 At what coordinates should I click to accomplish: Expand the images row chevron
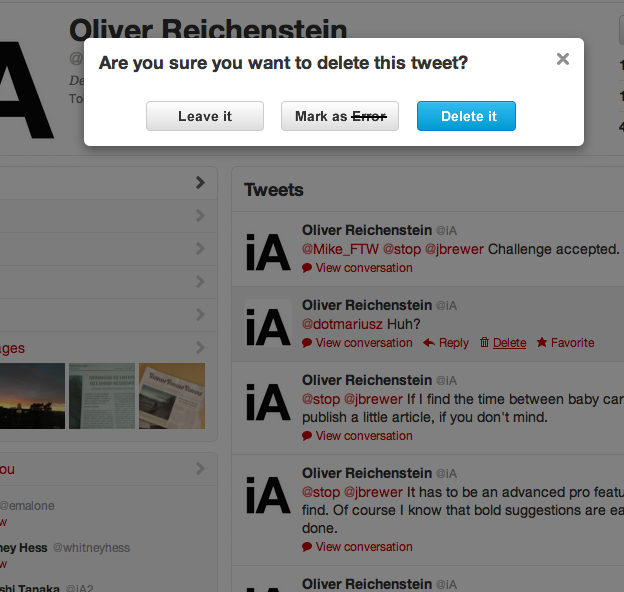(x=200, y=348)
